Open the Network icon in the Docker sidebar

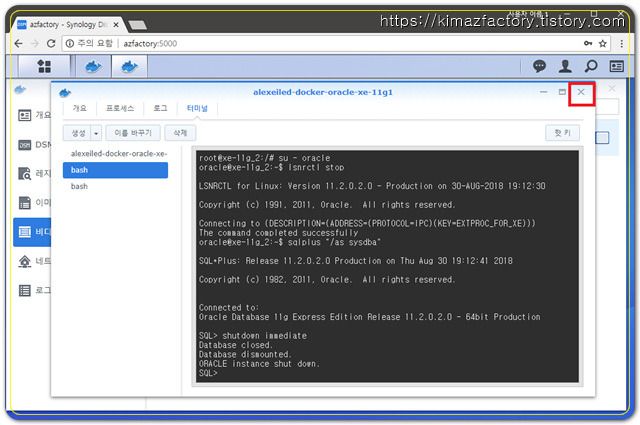[24, 261]
